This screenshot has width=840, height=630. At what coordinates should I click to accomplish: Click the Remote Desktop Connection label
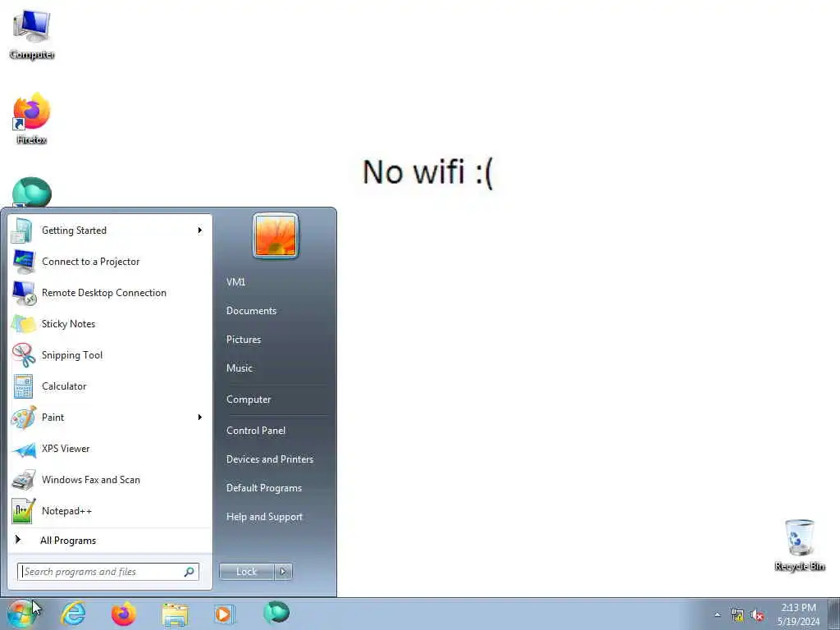tap(104, 293)
